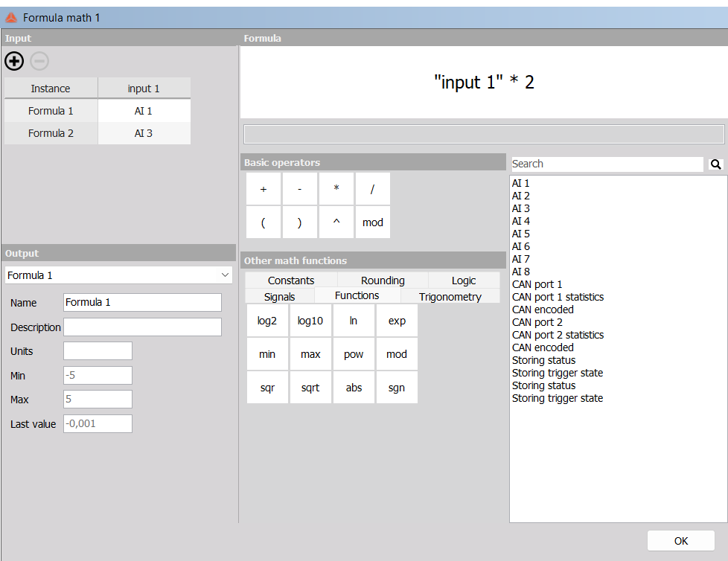Image resolution: width=728 pixels, height=561 pixels.
Task: Insert the sgn function
Action: click(397, 388)
